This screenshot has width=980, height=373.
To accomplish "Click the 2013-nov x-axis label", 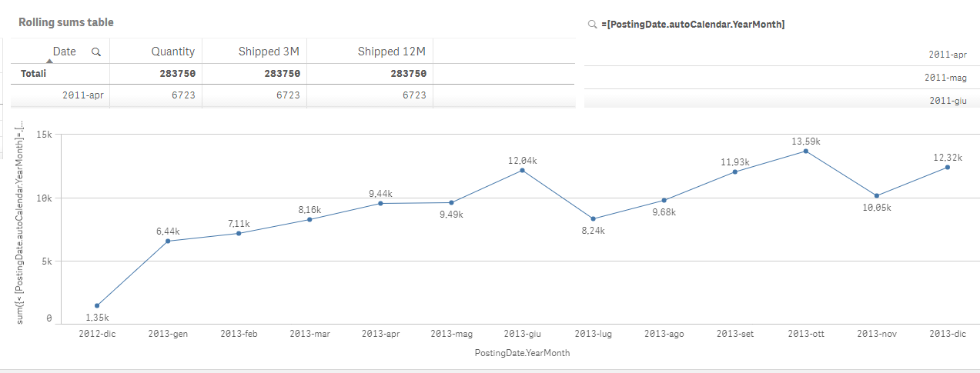I will (x=876, y=335).
